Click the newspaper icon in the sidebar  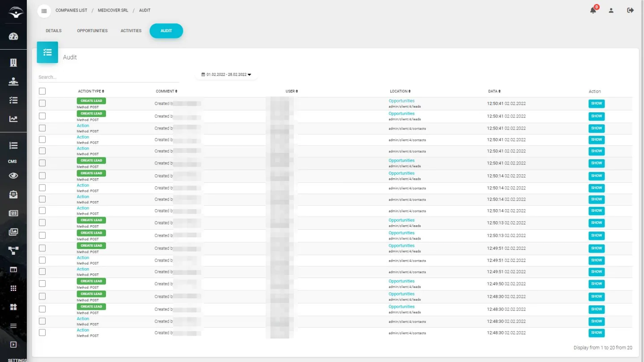coord(13,214)
